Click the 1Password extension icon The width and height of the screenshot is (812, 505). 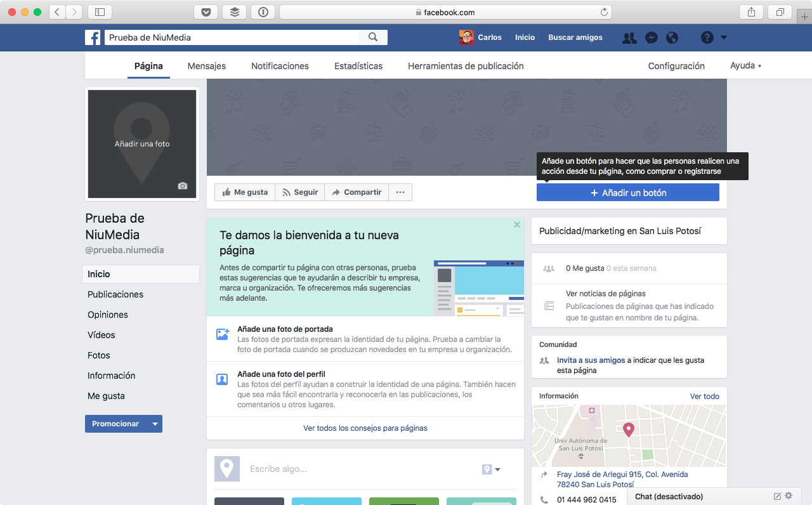(263, 12)
